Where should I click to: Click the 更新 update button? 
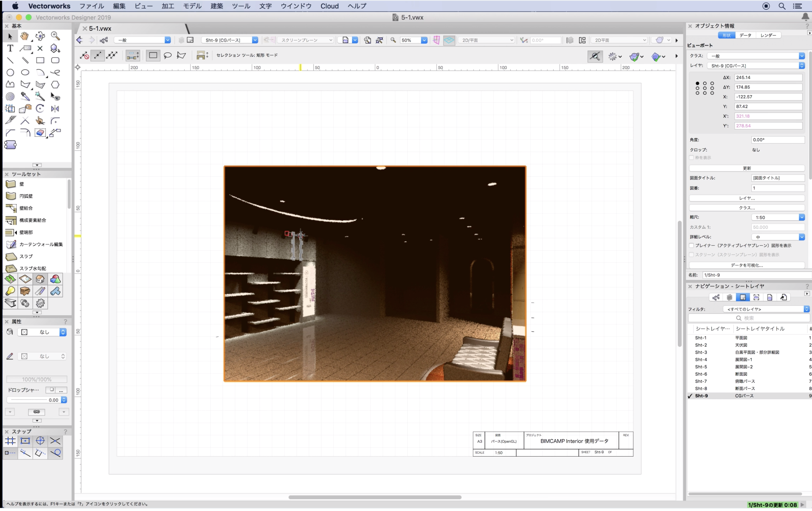[x=746, y=168]
